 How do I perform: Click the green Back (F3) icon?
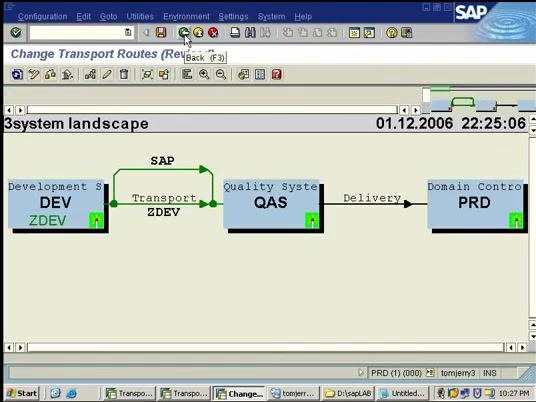[x=184, y=33]
